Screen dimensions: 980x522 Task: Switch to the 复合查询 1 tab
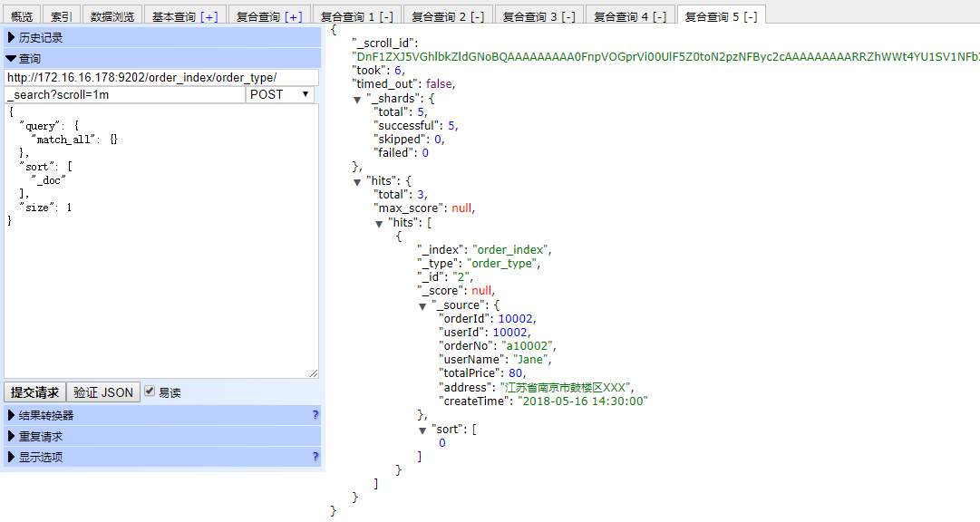pyautogui.click(x=357, y=16)
